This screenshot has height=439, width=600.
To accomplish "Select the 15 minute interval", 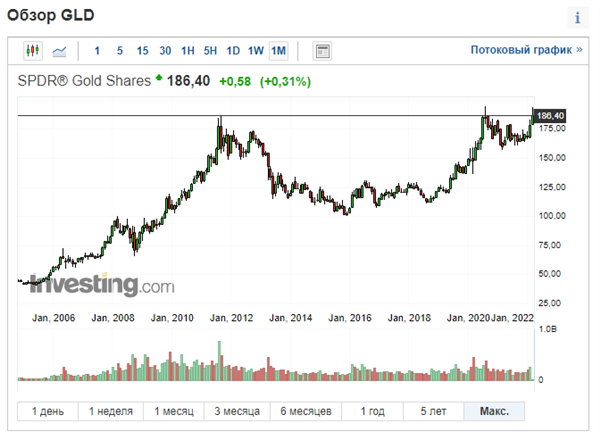I will [142, 51].
